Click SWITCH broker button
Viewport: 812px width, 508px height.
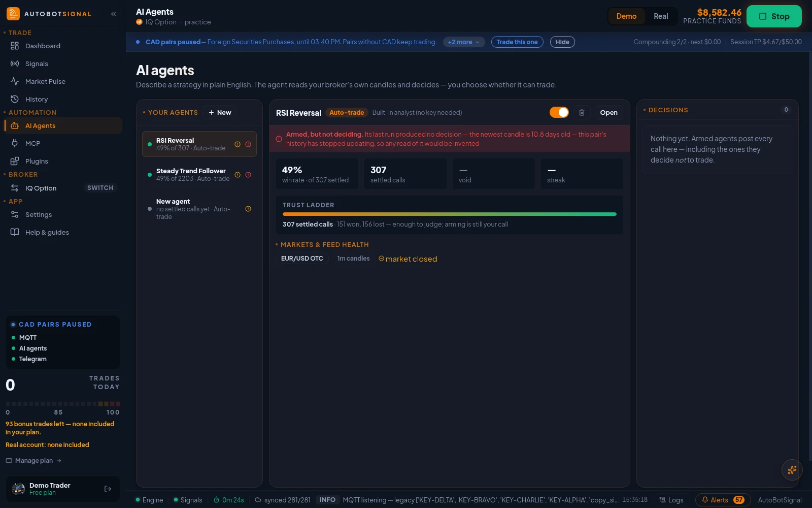tap(100, 188)
